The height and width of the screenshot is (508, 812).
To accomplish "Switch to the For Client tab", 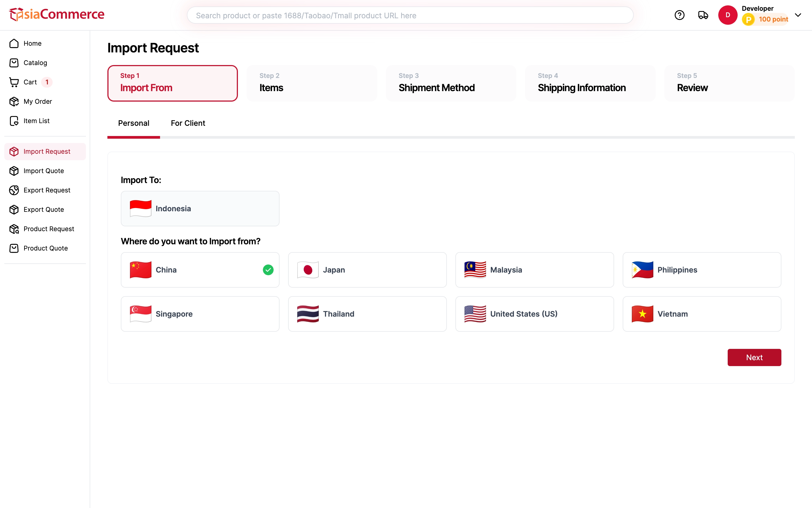I will pos(188,123).
